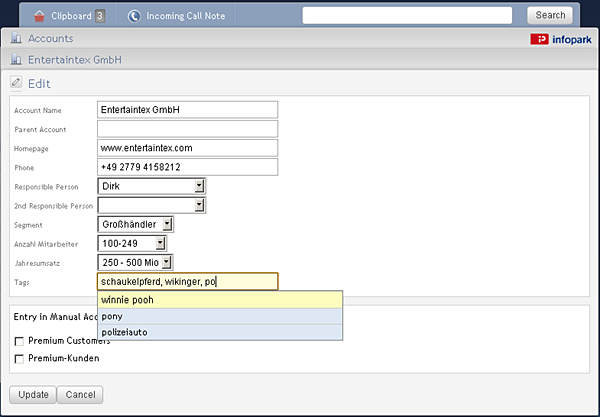Image resolution: width=600 pixels, height=417 pixels.
Task: Click the Search button
Action: (550, 15)
